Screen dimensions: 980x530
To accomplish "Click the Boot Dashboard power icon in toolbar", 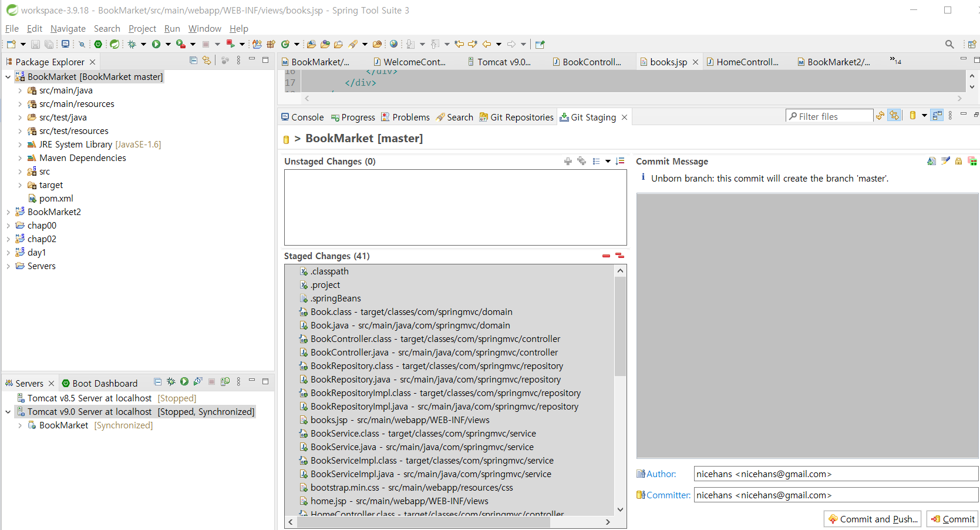I will [98, 44].
